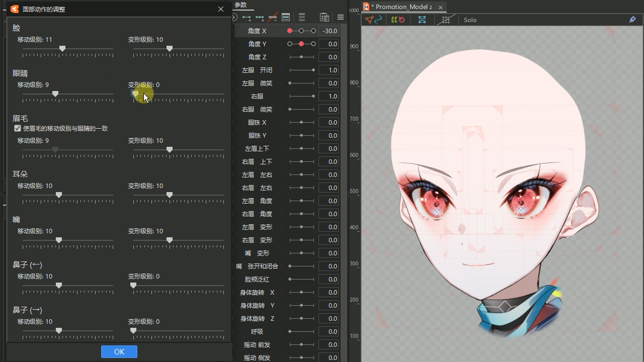Toggle the grid display icon in canvas toolbar
The image size is (644, 362).
446,20
